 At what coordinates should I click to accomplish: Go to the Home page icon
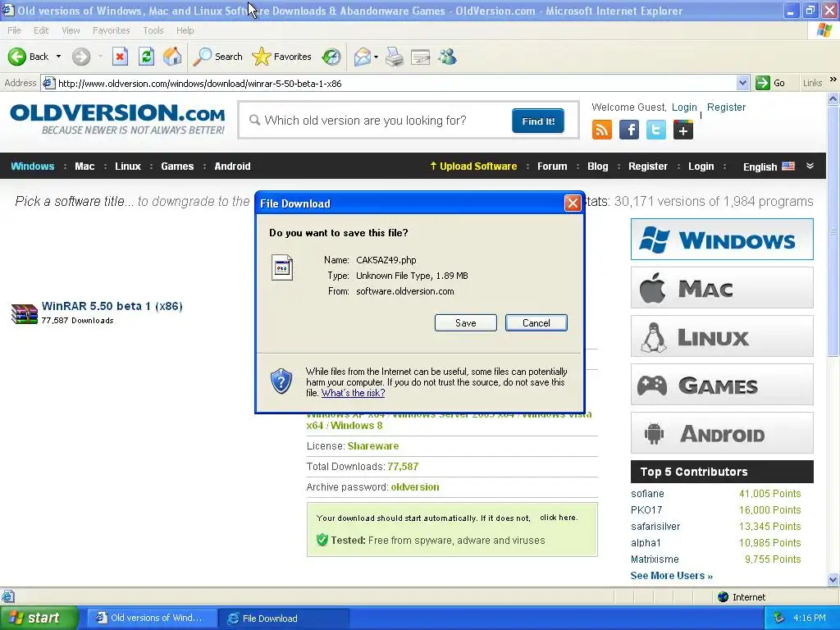tap(172, 57)
